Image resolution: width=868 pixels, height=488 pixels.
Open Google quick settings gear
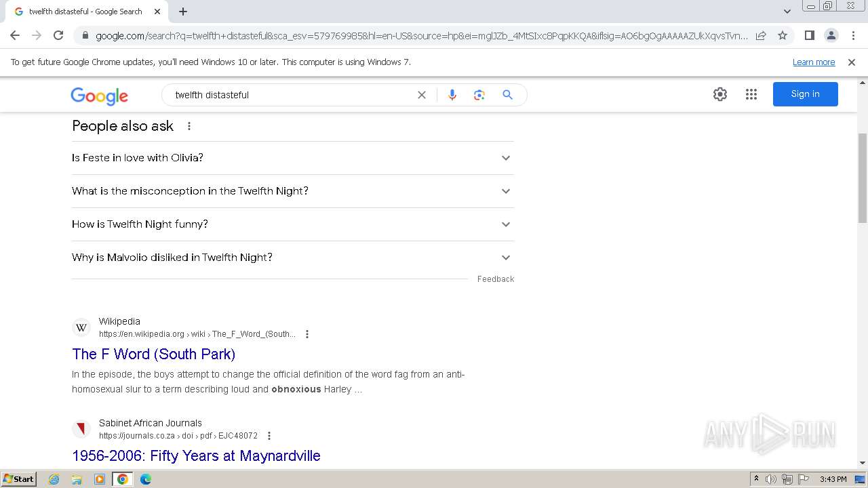pyautogui.click(x=720, y=94)
